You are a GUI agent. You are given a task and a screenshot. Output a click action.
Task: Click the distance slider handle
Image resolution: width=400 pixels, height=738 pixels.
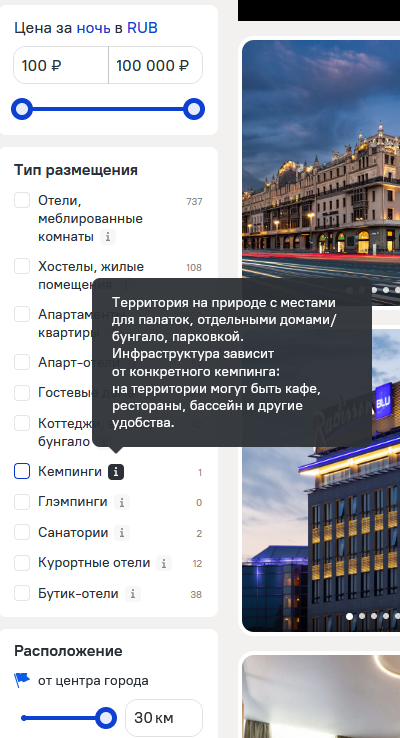(x=106, y=718)
